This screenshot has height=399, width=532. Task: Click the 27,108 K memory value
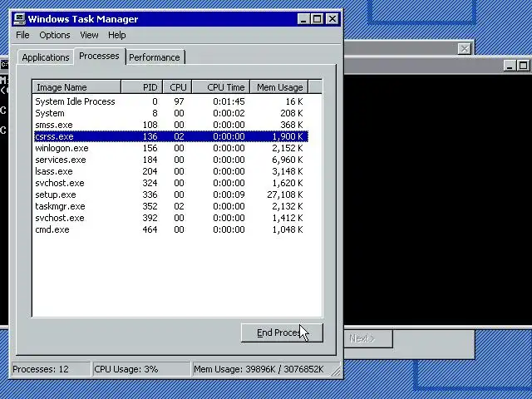[x=284, y=195]
